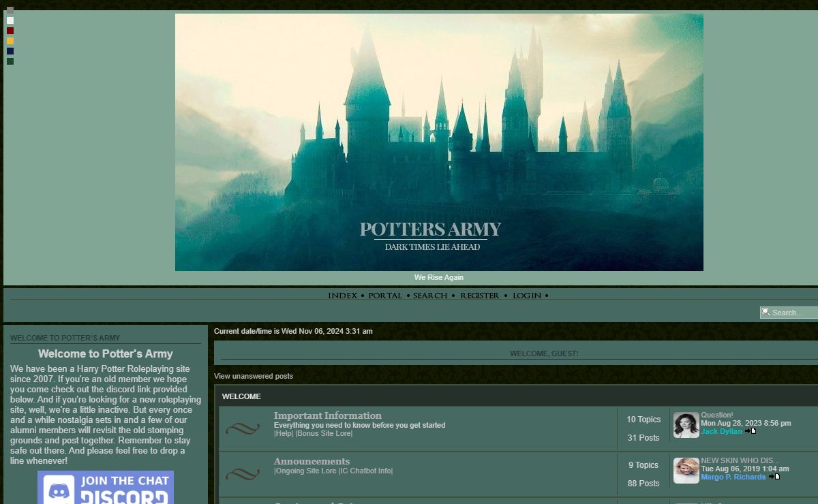Click the '88 Posts' count text
Image resolution: width=818 pixels, height=504 pixels.
[x=643, y=484]
